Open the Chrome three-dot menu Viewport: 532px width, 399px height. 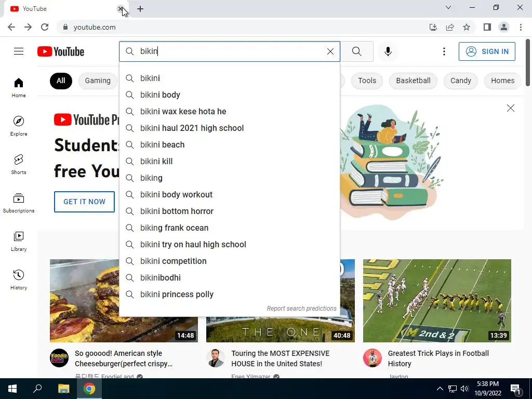tap(521, 27)
